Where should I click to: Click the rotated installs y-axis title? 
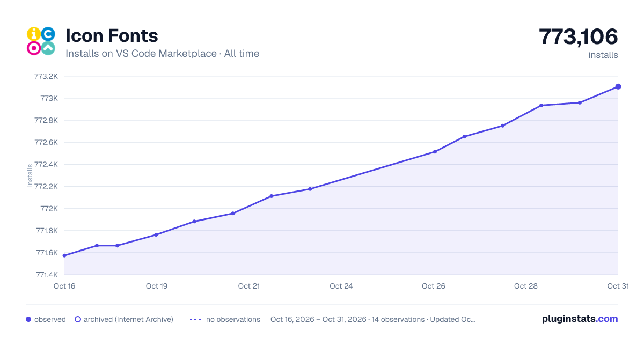(30, 175)
